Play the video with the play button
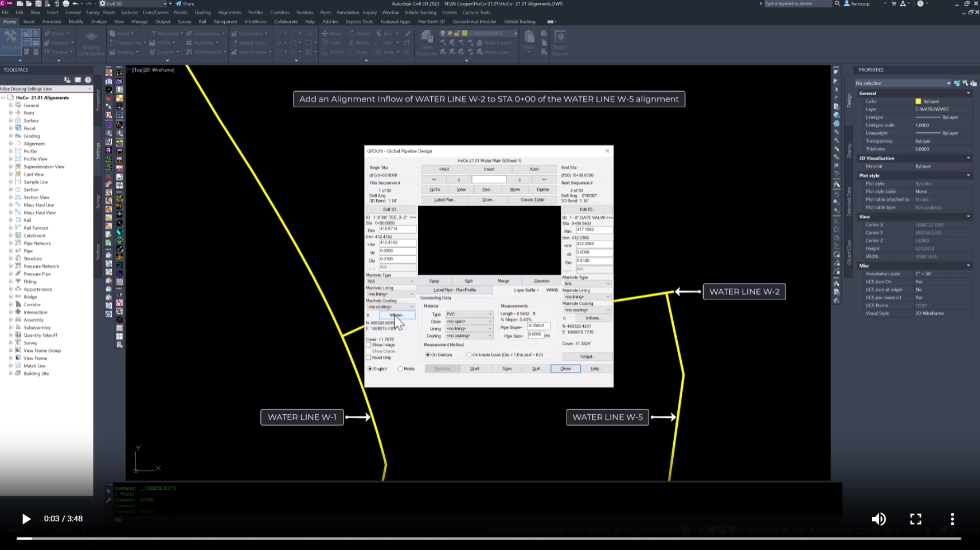The height and width of the screenshot is (550, 980). point(26,519)
